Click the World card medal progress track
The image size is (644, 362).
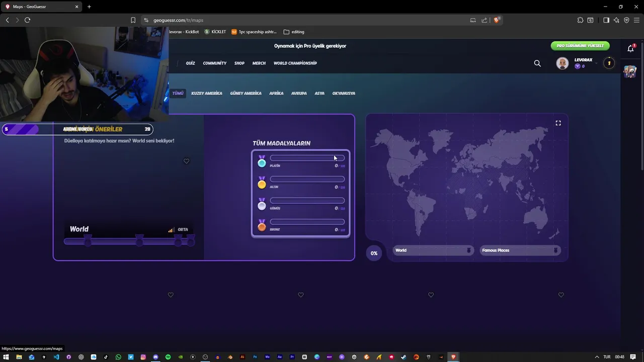point(129,241)
